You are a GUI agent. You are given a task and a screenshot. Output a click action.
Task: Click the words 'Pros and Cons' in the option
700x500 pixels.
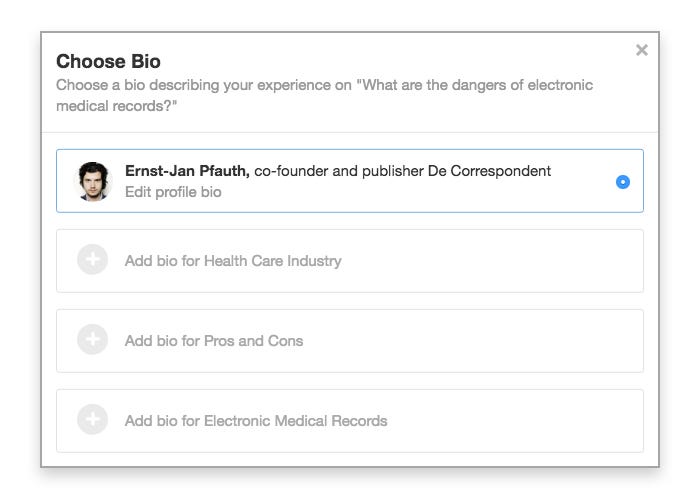[254, 341]
